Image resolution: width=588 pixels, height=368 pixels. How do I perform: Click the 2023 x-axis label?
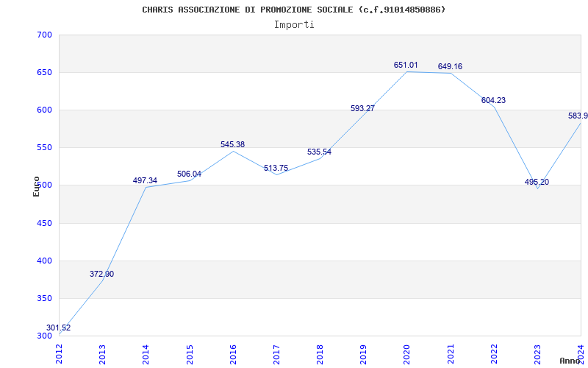click(538, 354)
